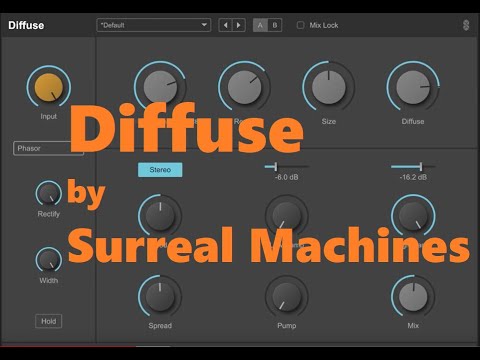Screen dimensions: 480x360
Task: Click the knob directly above Mix
Action: click(x=413, y=216)
